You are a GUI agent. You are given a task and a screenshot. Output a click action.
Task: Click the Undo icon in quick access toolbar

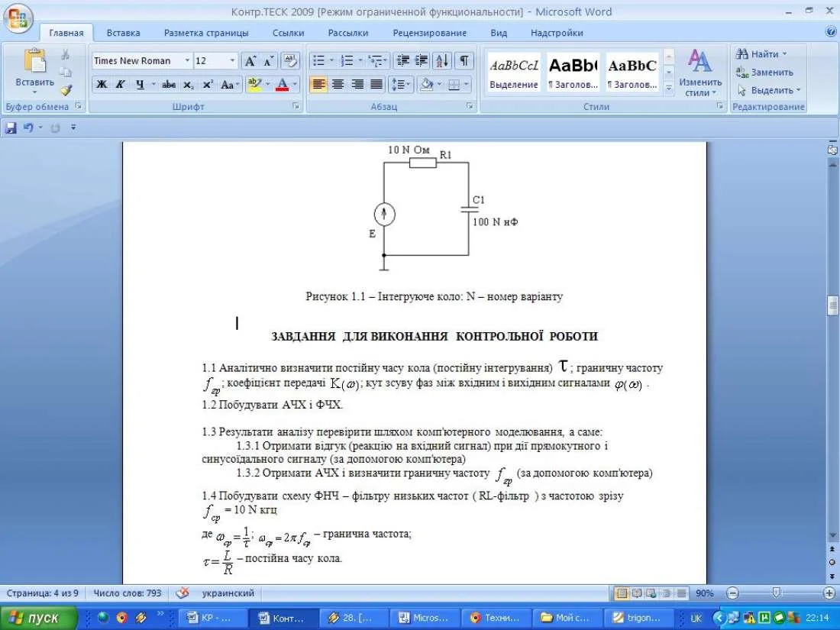tap(28, 128)
